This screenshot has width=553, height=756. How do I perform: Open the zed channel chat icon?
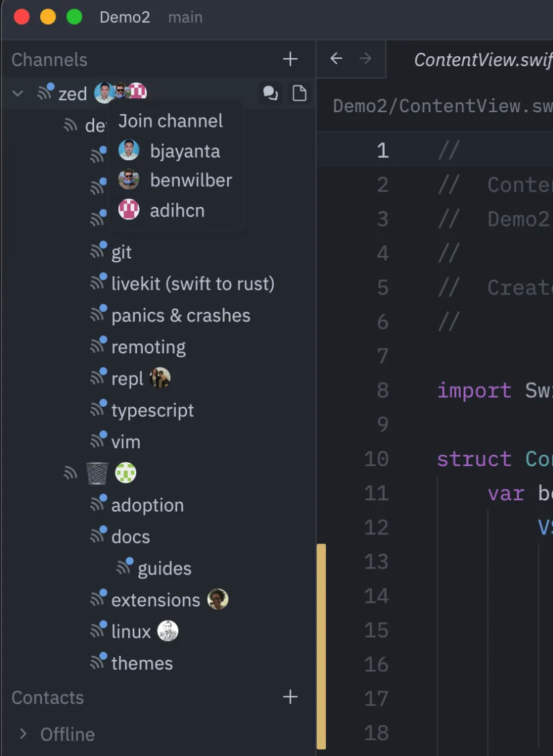point(270,93)
